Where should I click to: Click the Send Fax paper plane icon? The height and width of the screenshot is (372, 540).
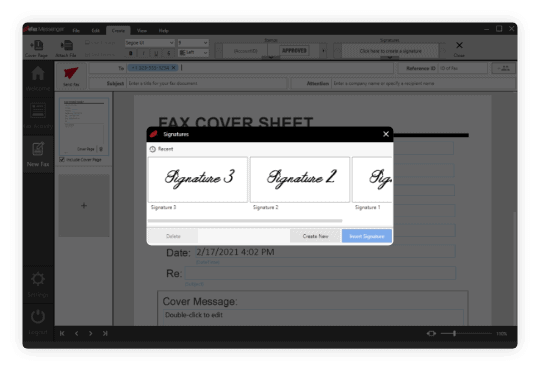click(71, 75)
